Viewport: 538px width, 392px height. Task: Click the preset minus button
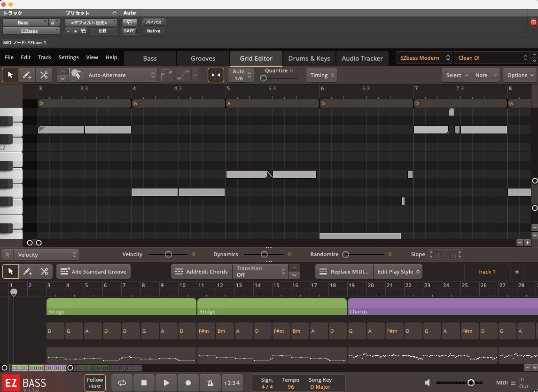point(68,31)
